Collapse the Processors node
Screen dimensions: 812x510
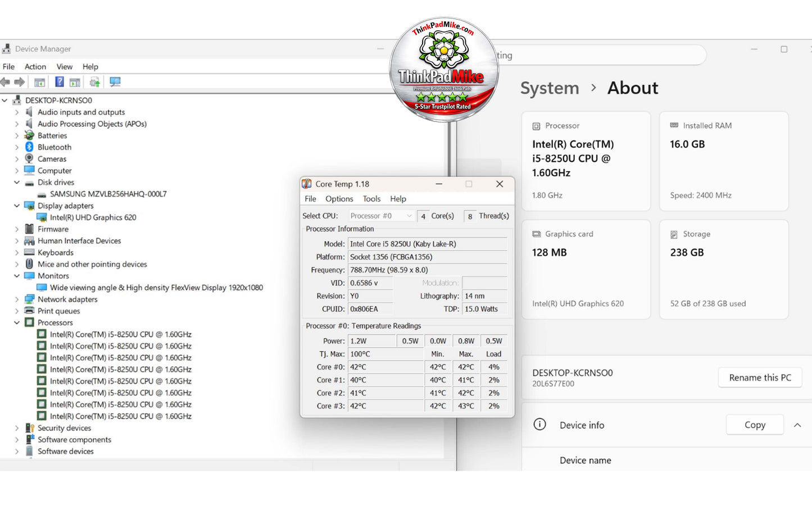click(x=17, y=322)
